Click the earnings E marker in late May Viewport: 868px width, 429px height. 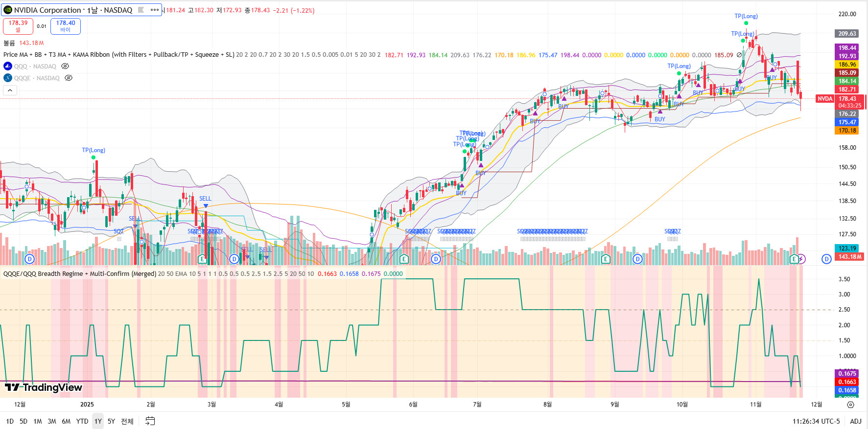click(x=404, y=259)
